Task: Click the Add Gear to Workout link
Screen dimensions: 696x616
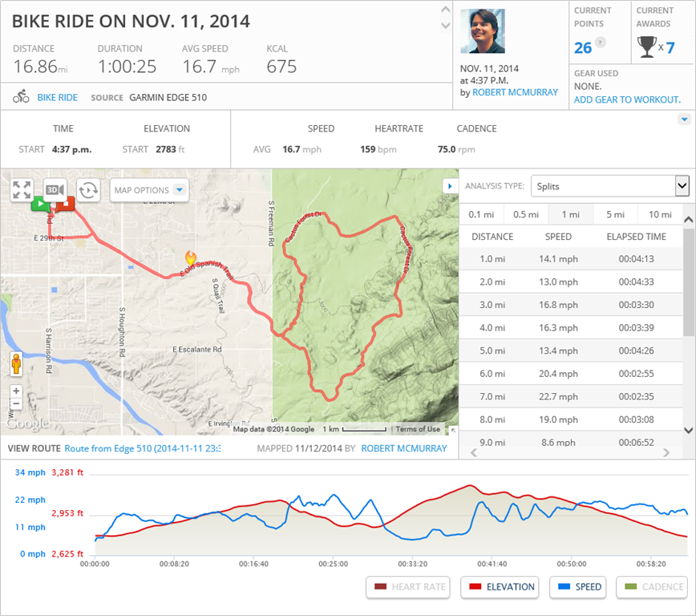Action: click(x=627, y=99)
